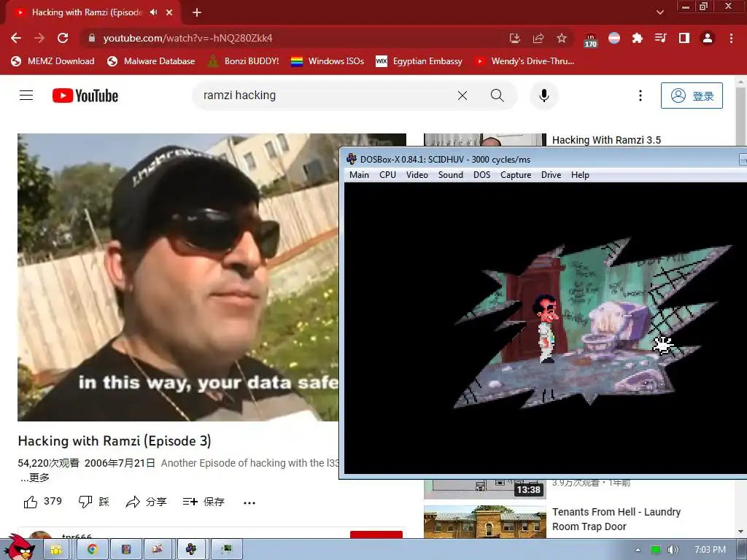Click the toilet in the DOSBox game
Screen dimensions: 747x560
click(614, 329)
